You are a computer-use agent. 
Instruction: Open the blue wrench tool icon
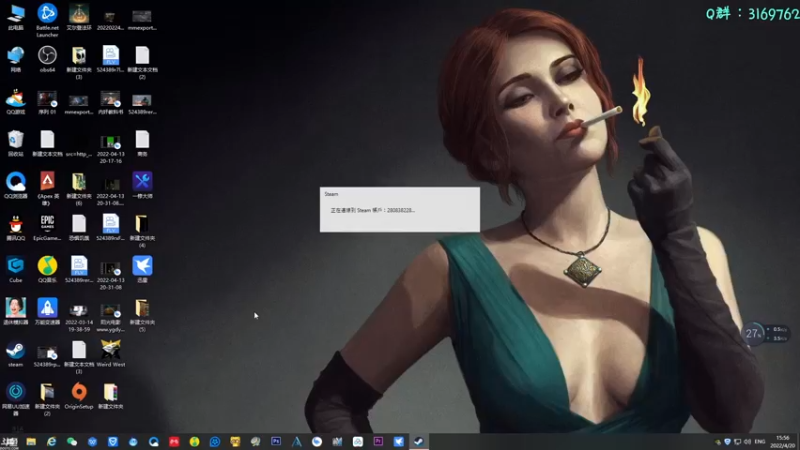tap(142, 185)
